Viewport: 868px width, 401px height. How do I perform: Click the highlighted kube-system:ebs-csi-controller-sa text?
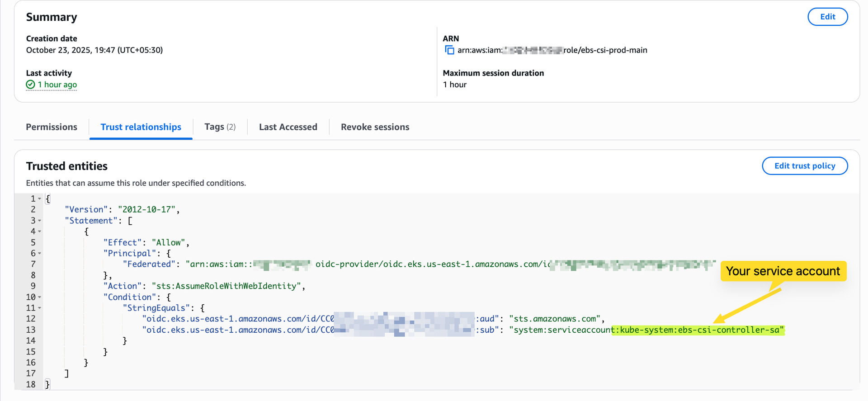[698, 330]
